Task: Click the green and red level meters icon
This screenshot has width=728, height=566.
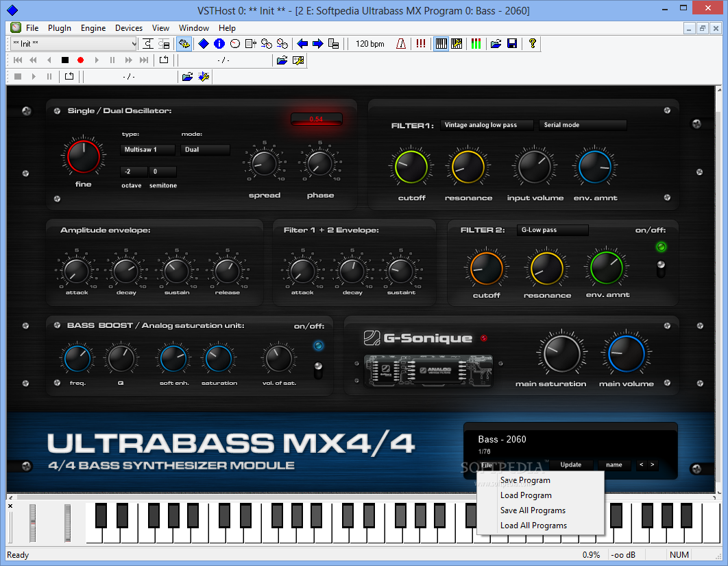Action: [476, 44]
